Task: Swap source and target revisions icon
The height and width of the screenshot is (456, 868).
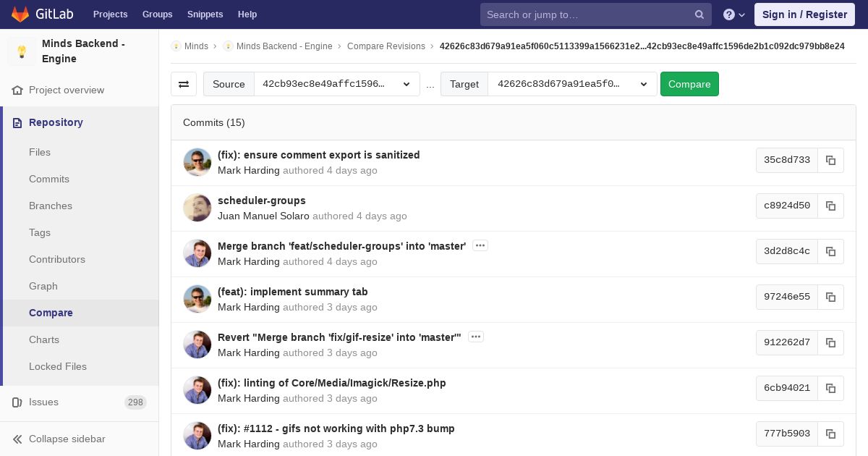Action: tap(184, 84)
